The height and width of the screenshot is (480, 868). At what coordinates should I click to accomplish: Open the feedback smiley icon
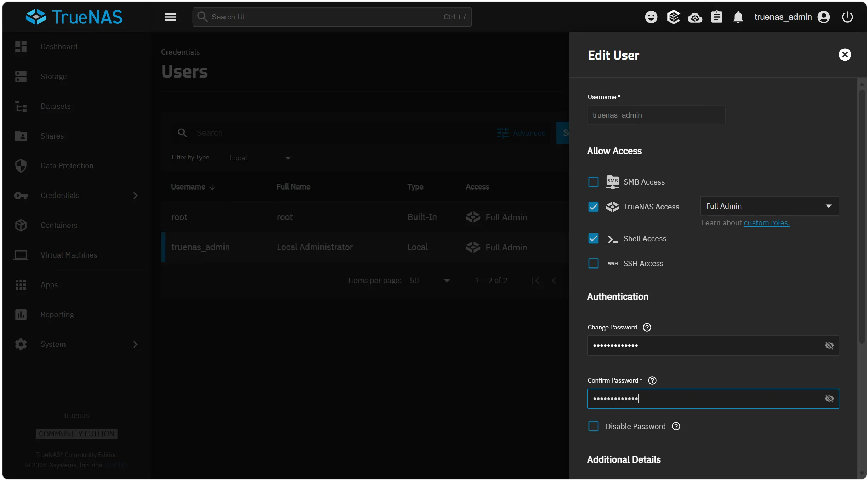651,17
